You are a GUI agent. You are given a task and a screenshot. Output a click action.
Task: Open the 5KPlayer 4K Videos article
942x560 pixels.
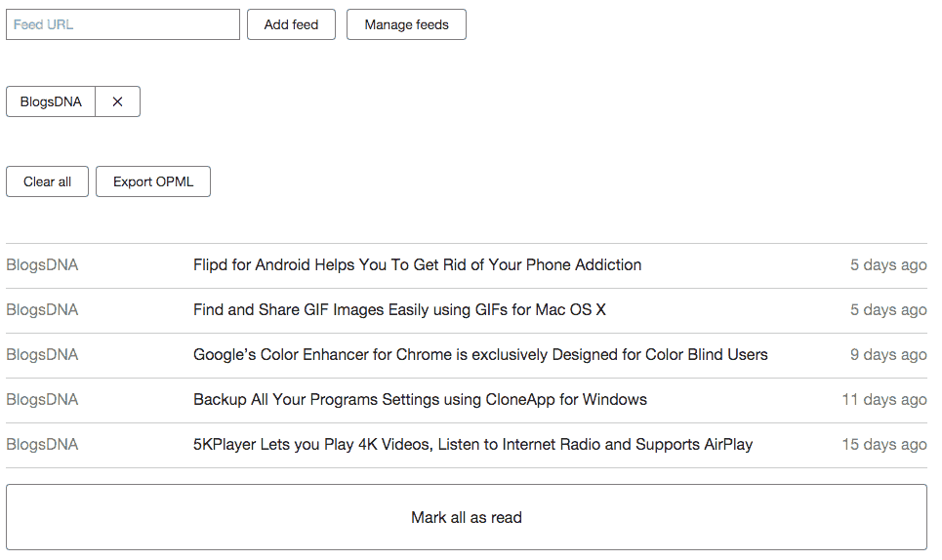(472, 445)
